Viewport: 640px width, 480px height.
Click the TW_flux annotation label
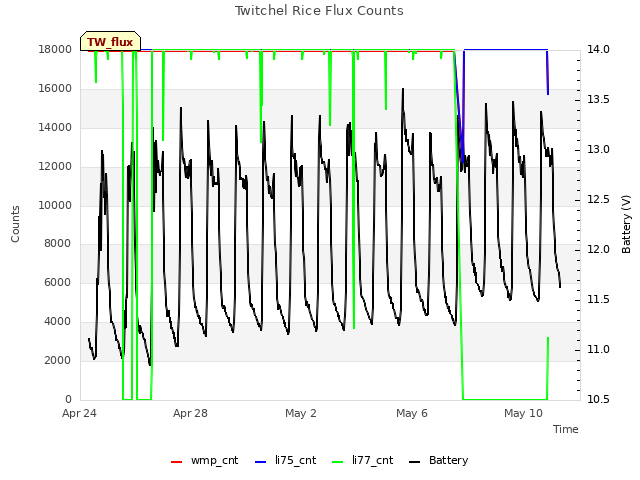point(110,42)
